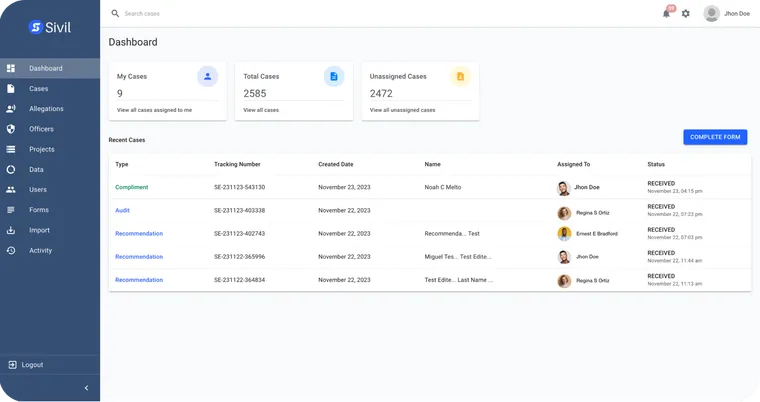The image size is (760, 402).
Task: Click the Unassigned Cases yellow icon
Action: (460, 76)
